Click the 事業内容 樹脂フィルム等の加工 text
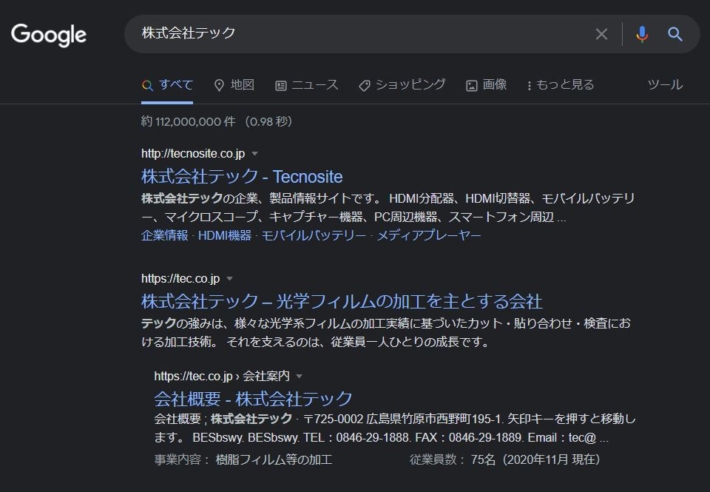The height and width of the screenshot is (492, 710). pyautogui.click(x=243, y=460)
